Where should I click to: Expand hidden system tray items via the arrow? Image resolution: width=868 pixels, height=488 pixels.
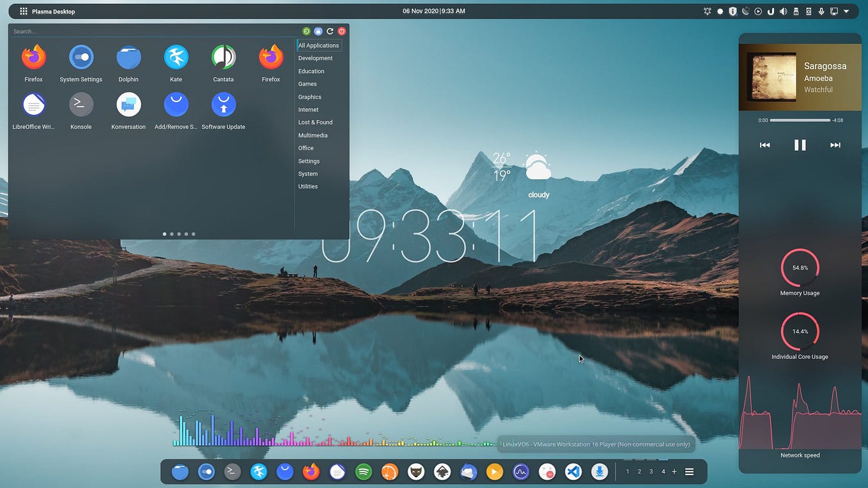(847, 11)
